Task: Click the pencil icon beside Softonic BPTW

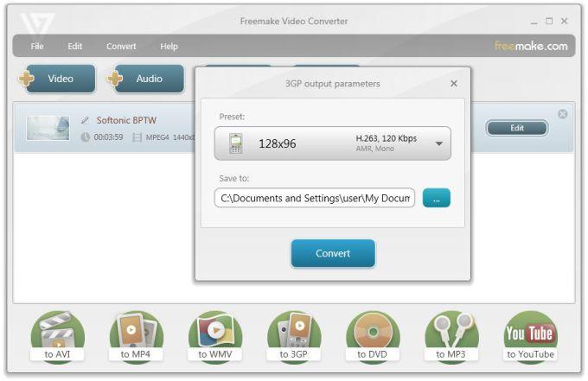Action: 85,120
